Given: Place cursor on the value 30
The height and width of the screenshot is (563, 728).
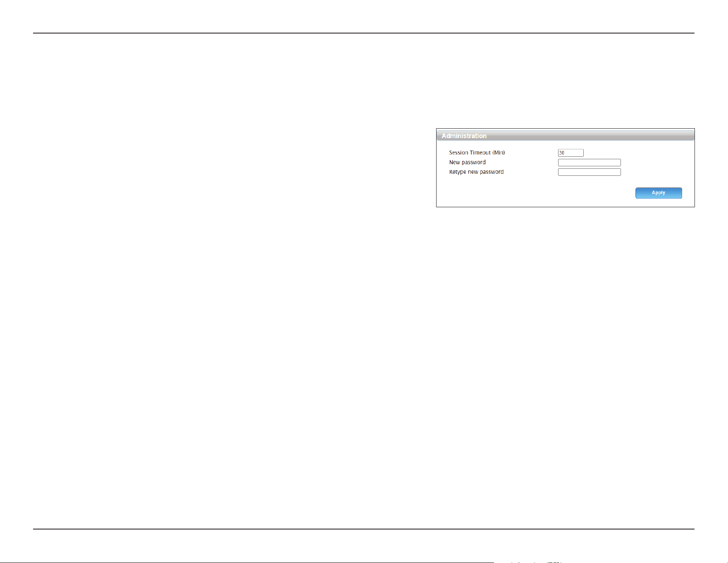Looking at the screenshot, I should [562, 153].
